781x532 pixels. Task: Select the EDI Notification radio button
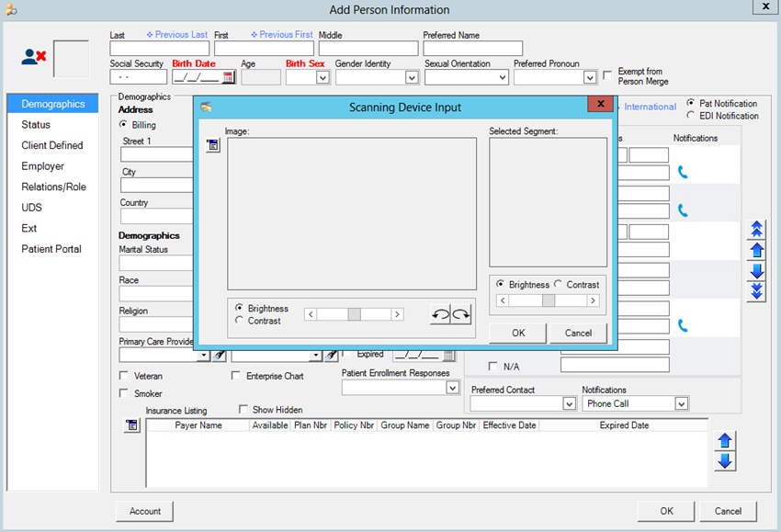point(691,115)
